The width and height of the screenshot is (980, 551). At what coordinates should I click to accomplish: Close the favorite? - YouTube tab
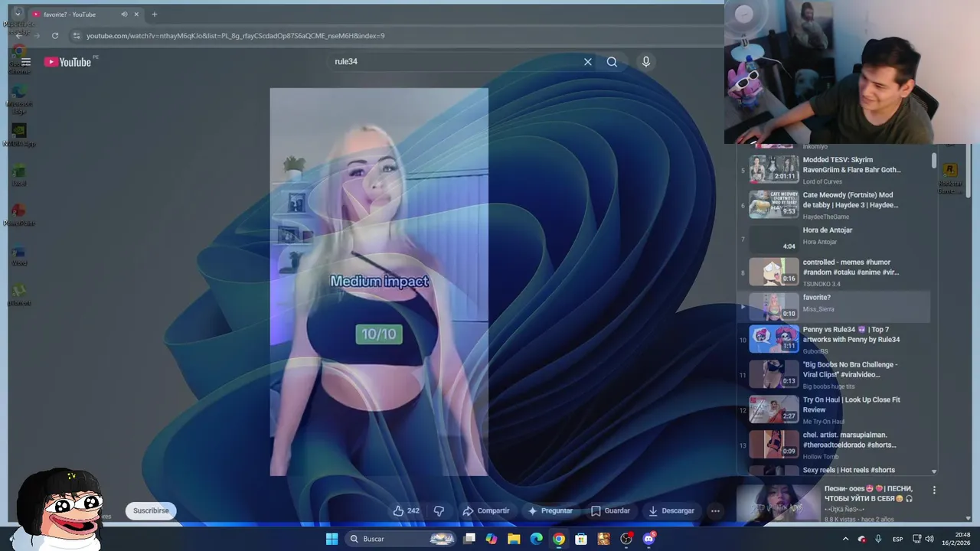pos(137,15)
